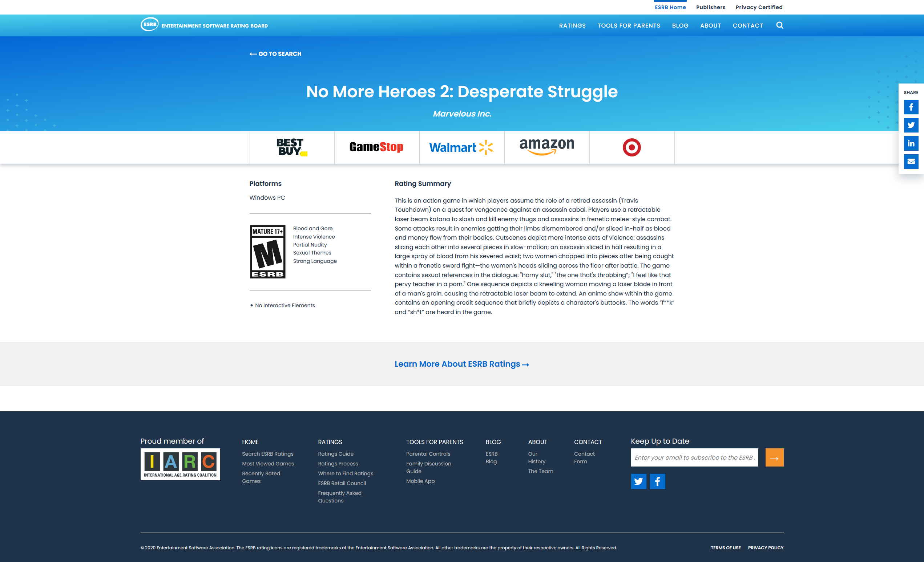
Task: Open Frequently Asked Questions footer link
Action: [339, 496]
